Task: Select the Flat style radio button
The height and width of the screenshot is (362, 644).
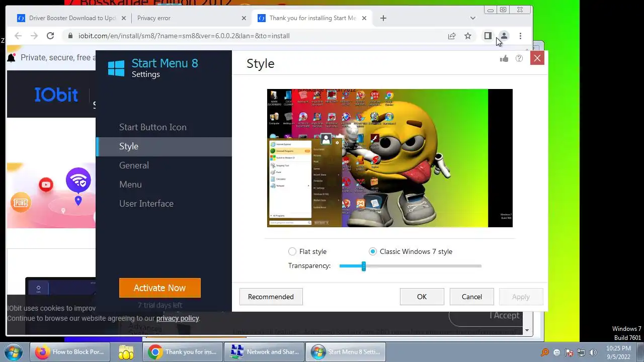Action: point(292,251)
